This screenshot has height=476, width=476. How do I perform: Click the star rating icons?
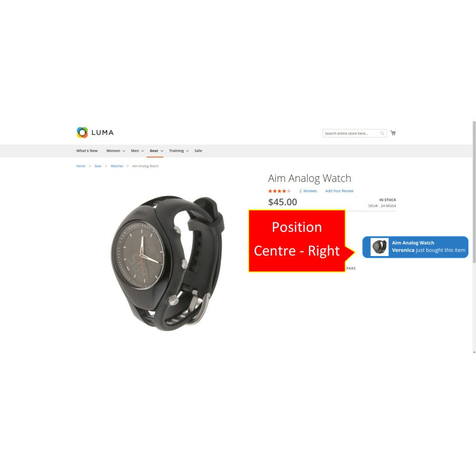279,191
